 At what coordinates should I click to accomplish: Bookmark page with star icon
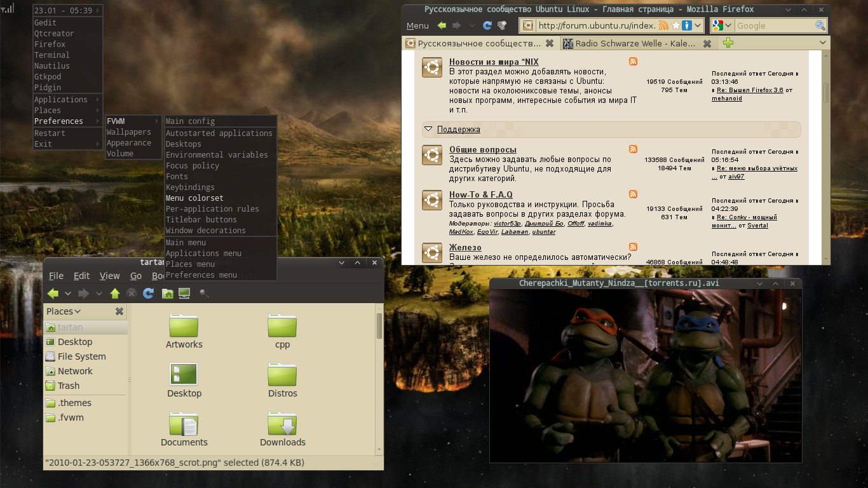675,25
